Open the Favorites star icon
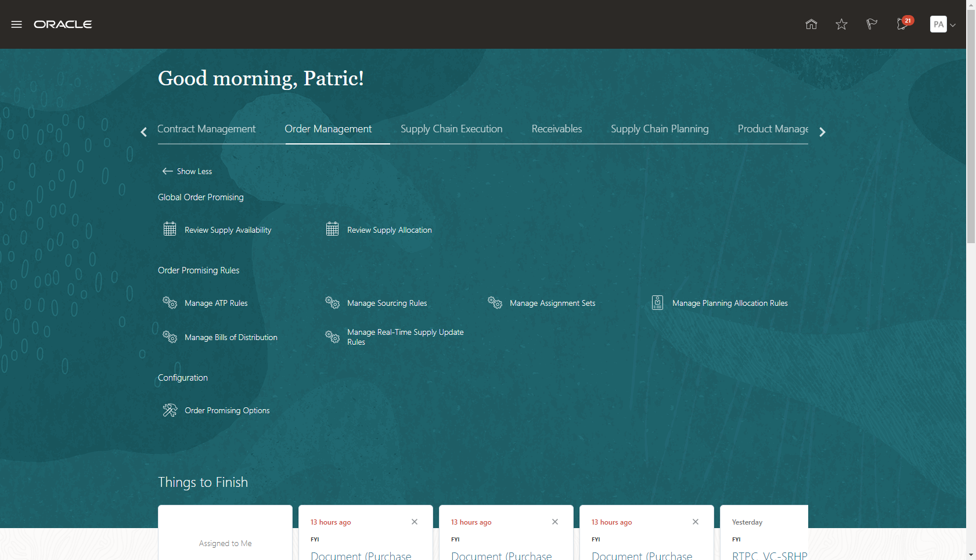The height and width of the screenshot is (560, 976). coord(841,24)
